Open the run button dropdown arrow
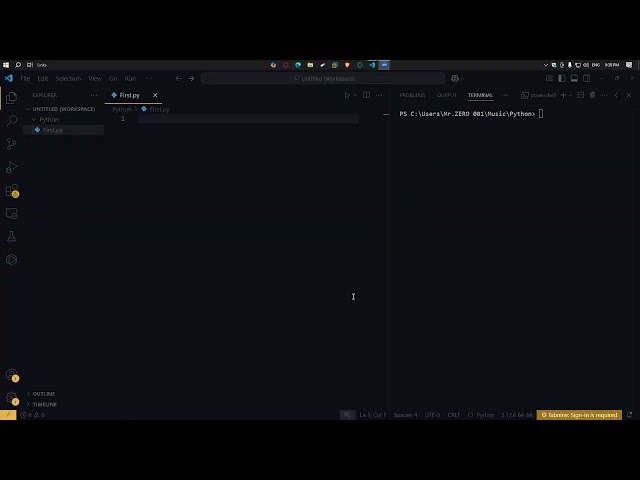Viewport: 640px width, 480px height. coord(355,95)
